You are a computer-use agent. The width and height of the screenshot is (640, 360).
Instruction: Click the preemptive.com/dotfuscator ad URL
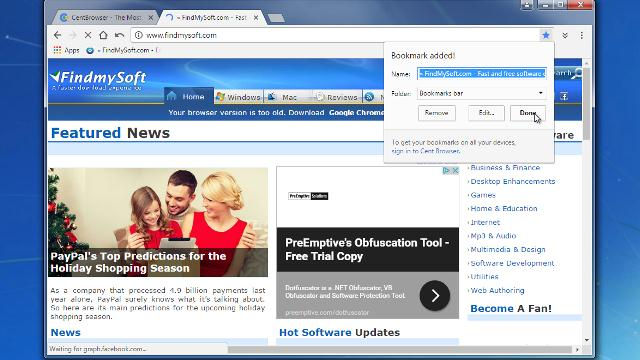point(327,313)
